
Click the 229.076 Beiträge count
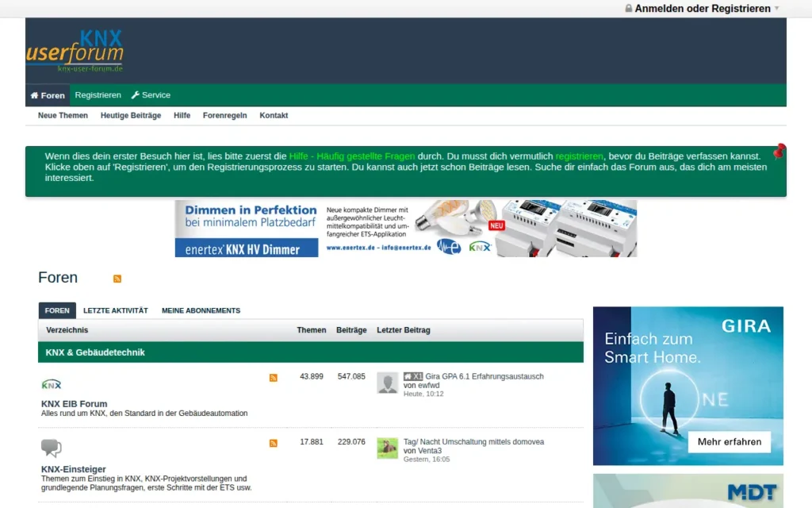coord(351,441)
